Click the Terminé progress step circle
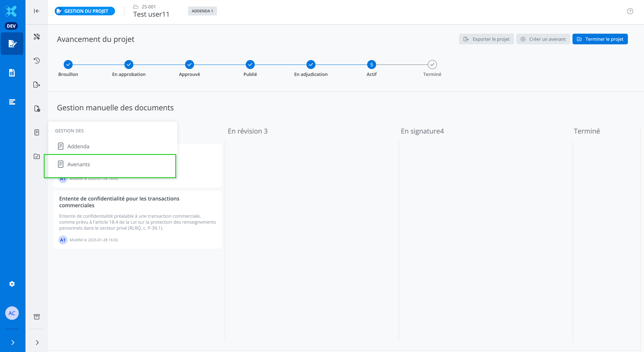644x352 pixels. point(432,65)
